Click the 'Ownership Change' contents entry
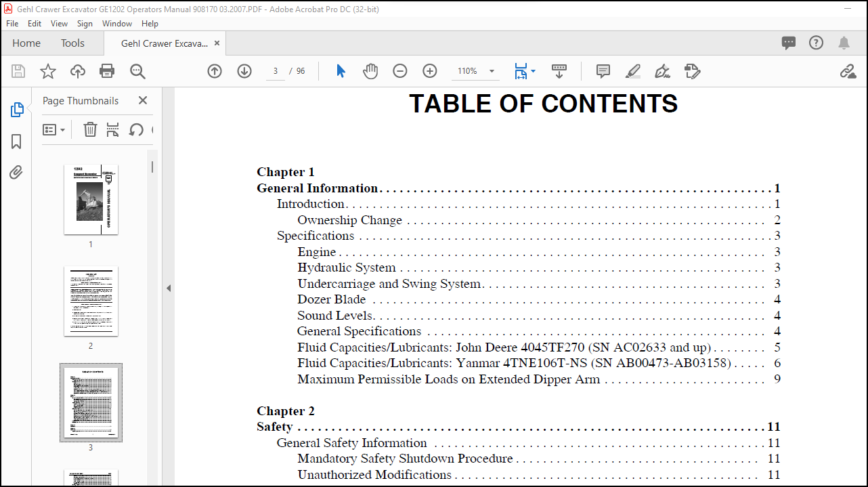The width and height of the screenshot is (868, 487). (349, 220)
